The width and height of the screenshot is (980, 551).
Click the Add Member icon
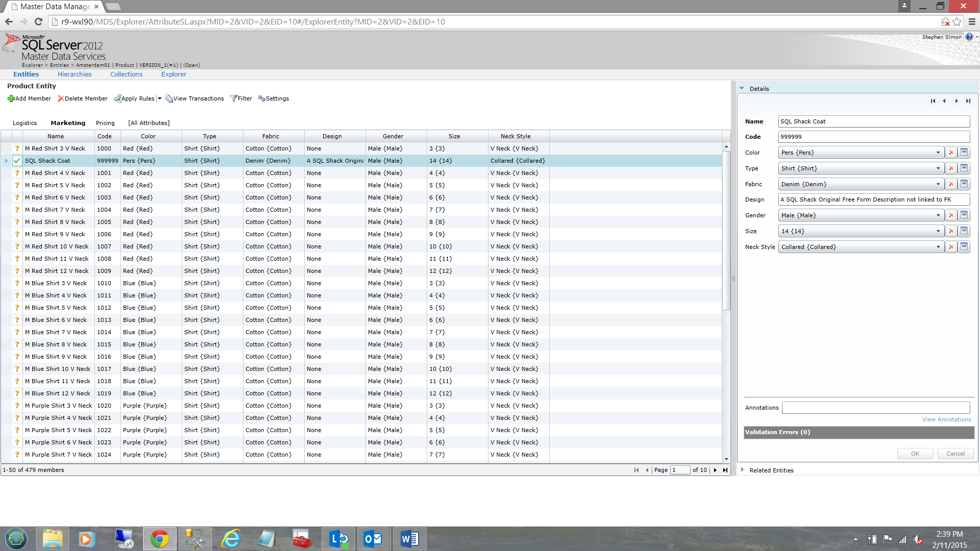pos(11,98)
